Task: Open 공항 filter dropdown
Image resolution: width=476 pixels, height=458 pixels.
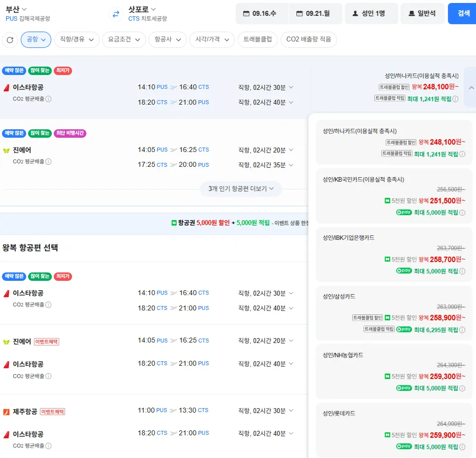Action: pos(36,39)
